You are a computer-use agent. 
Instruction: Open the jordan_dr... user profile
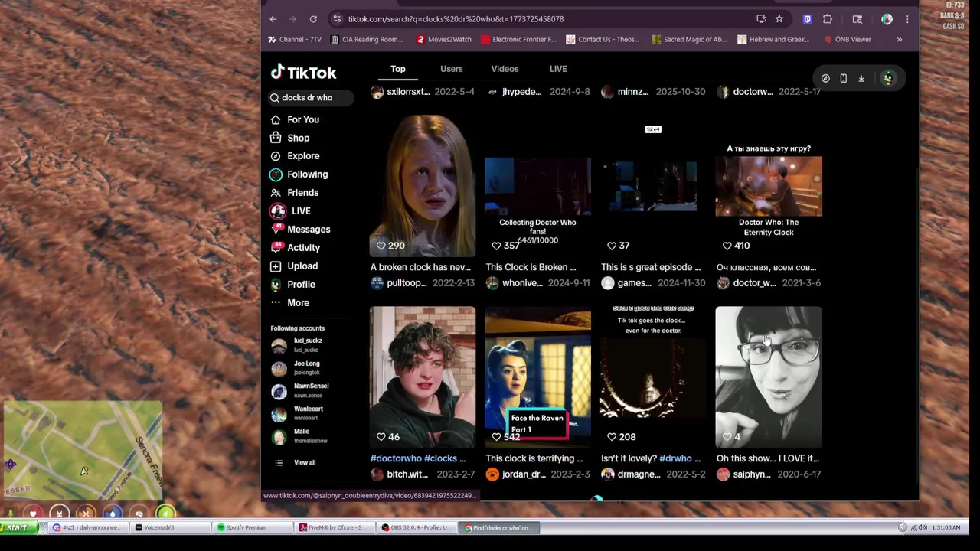point(524,474)
